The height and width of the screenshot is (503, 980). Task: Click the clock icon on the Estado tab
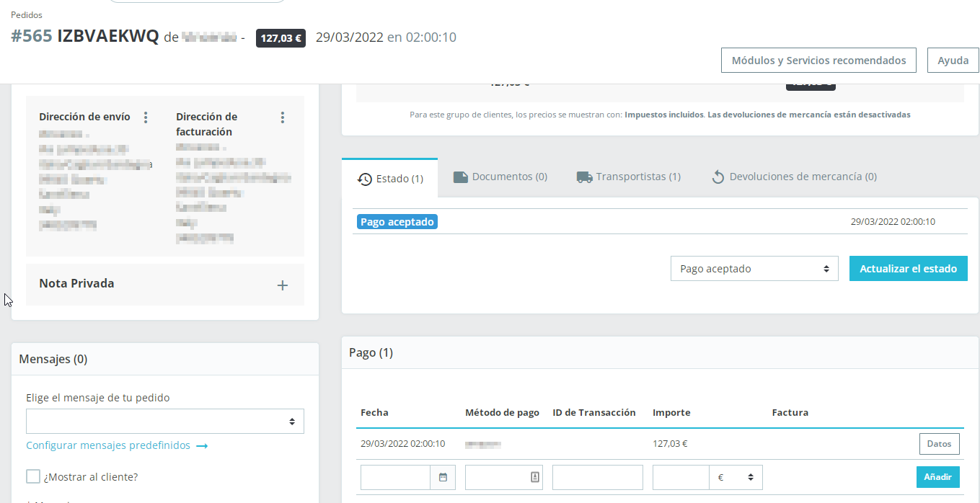pyautogui.click(x=365, y=179)
